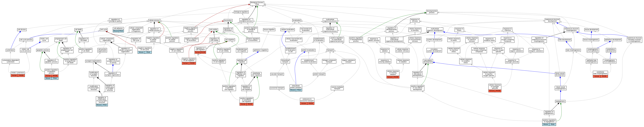This screenshot has width=644, height=127.
Task: Select the 'modification of postsynaptic structure' node
Action: (x=94, y=88)
